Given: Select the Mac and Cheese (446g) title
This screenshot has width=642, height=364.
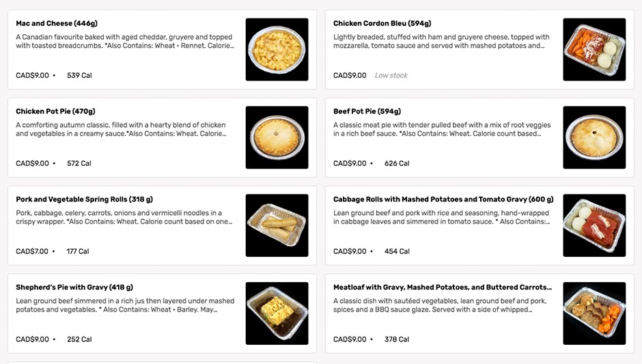Looking at the screenshot, I should click(x=57, y=23).
